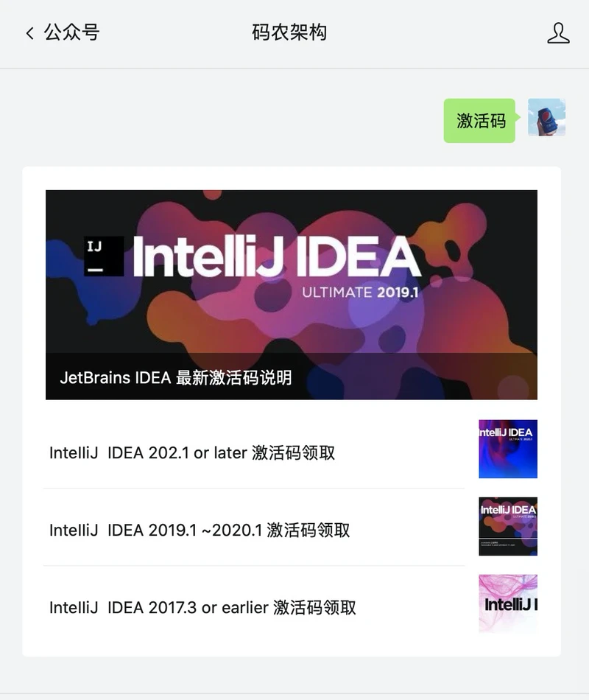Tap the IJ logo box in banner
The width and height of the screenshot is (589, 700).
click(x=104, y=256)
